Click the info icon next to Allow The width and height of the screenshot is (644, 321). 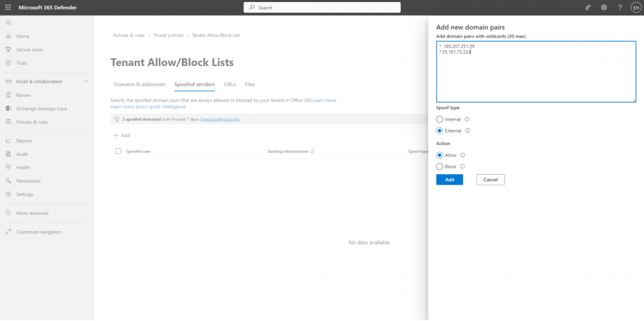(463, 155)
